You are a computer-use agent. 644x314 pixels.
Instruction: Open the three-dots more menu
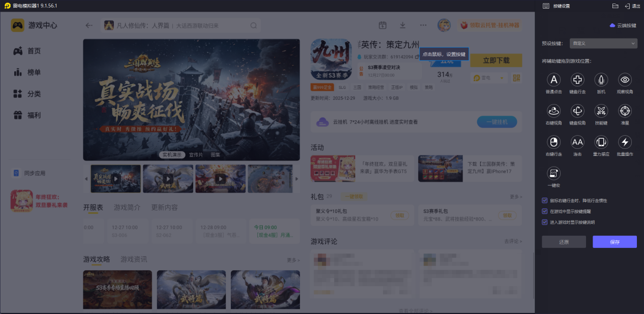(423, 25)
